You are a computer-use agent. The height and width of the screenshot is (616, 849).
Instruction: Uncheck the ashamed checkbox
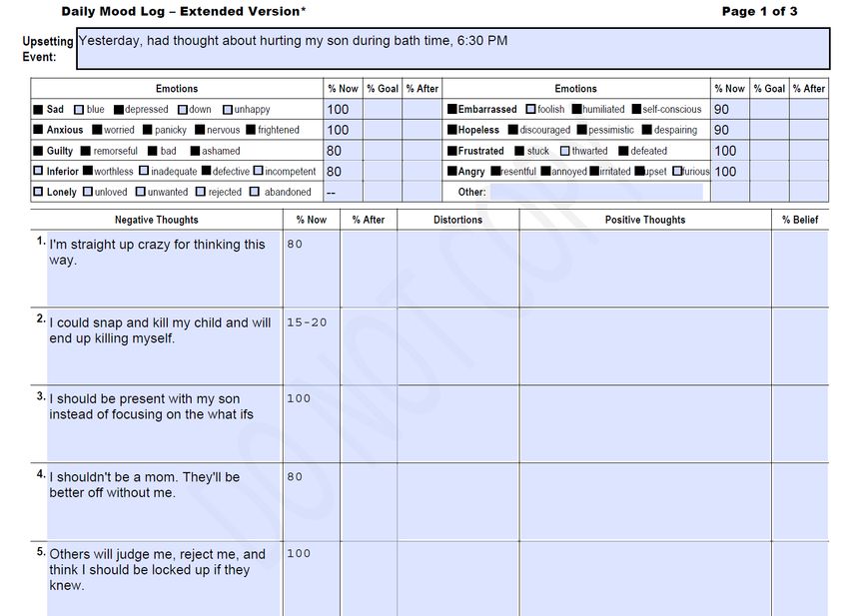195,151
